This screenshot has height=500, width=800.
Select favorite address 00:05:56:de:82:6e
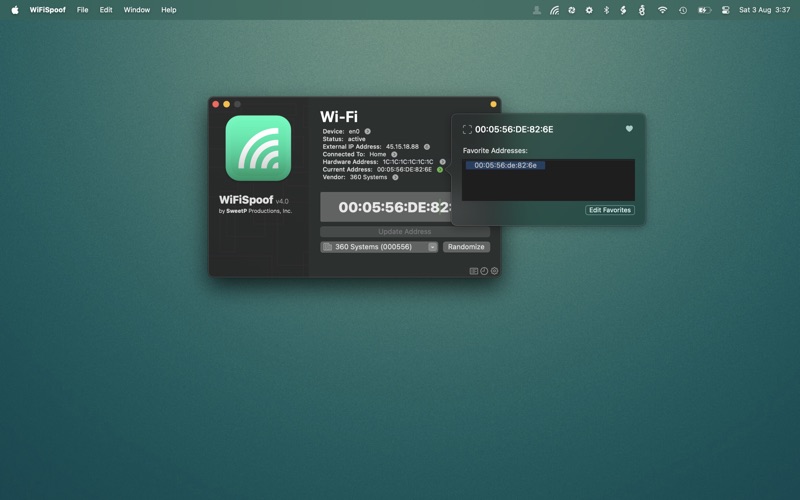coord(505,165)
